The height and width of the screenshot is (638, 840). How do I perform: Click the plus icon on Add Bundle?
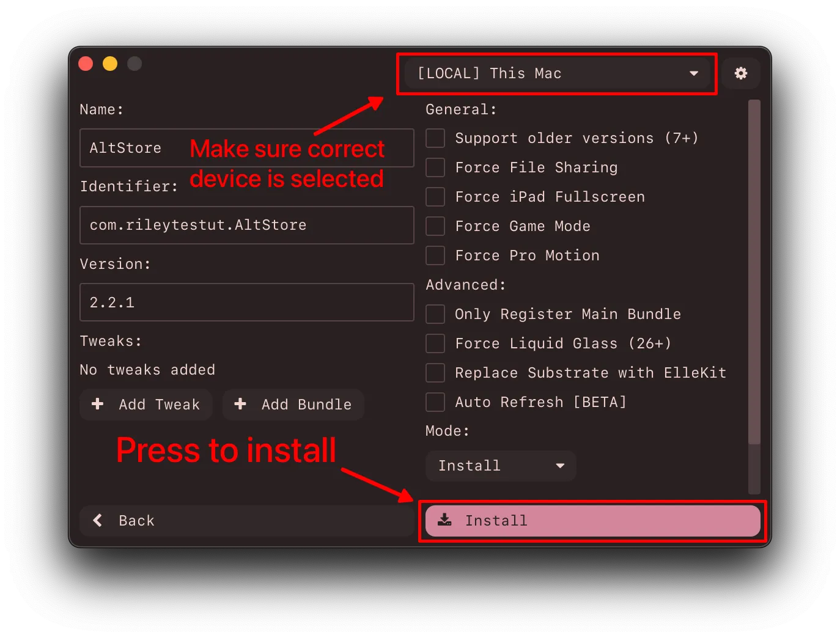point(240,404)
